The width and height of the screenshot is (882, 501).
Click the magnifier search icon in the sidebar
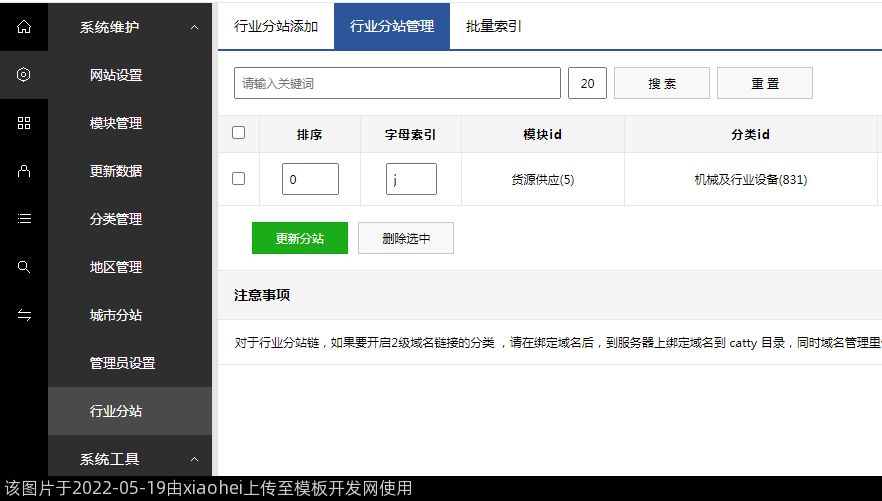[x=24, y=267]
